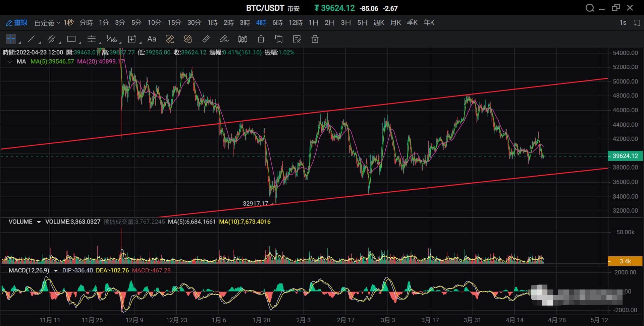
Task: Toggle the lock drawings icon
Action: [x=261, y=39]
